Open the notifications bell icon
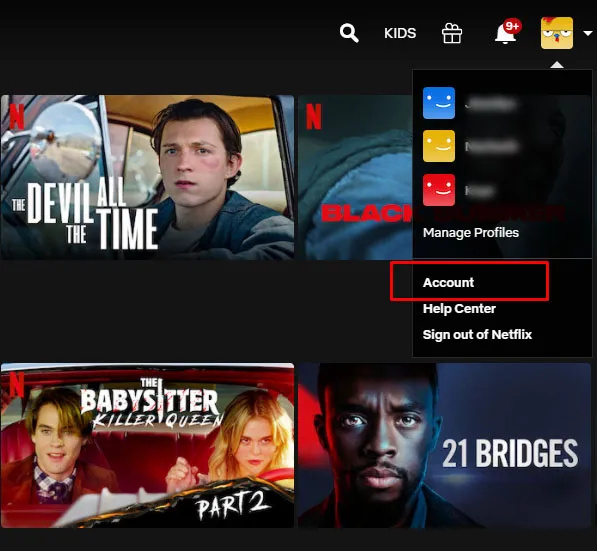597x551 pixels. [506, 33]
